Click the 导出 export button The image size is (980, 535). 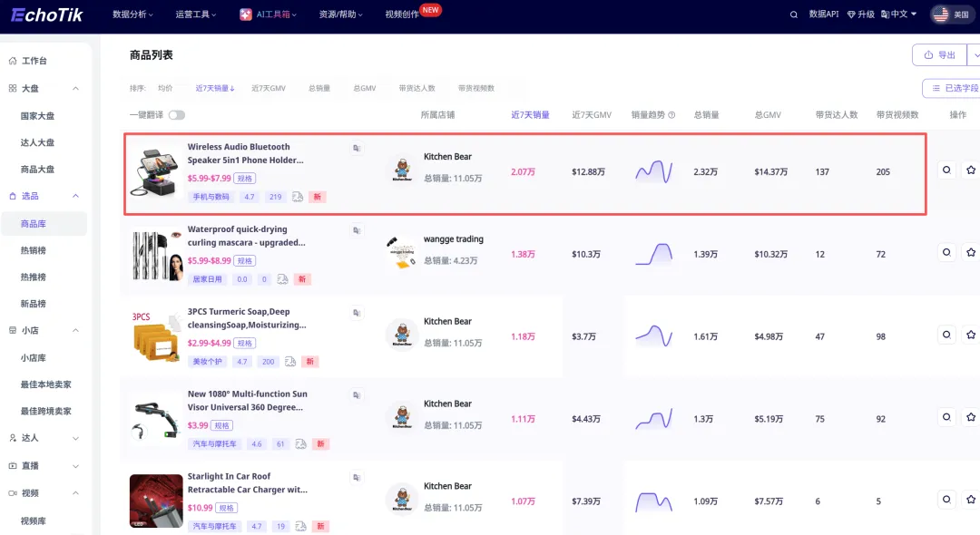939,55
